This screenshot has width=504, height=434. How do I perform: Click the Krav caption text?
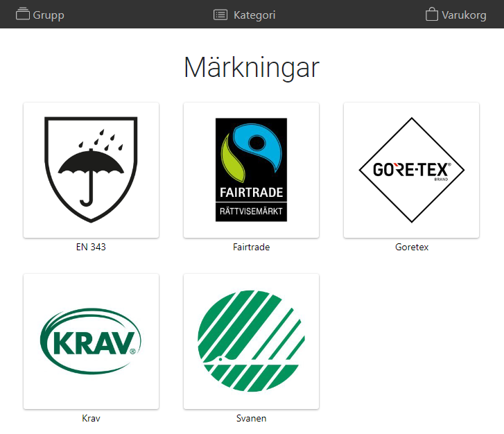coord(91,418)
